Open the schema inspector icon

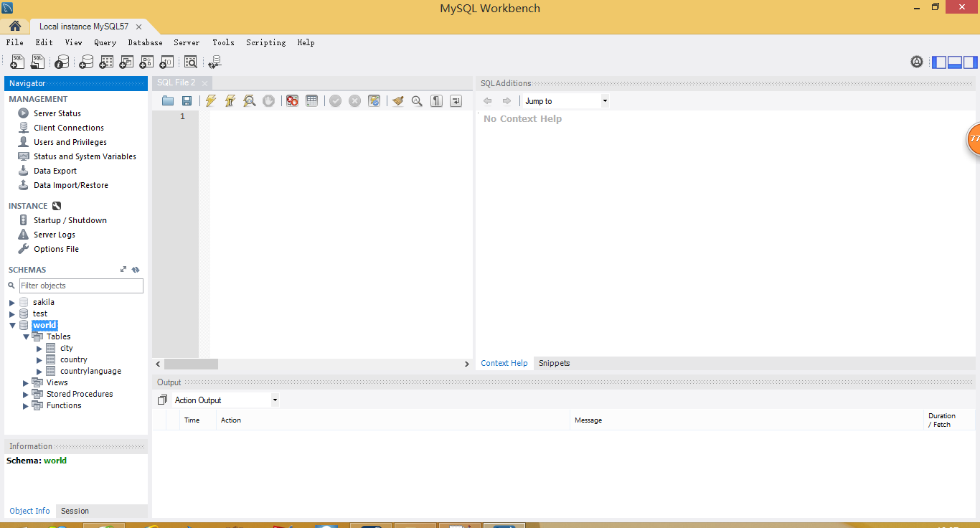click(62, 62)
